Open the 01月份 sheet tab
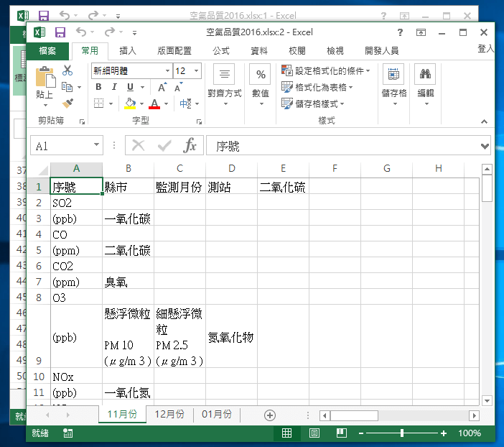Screen dimensions: 504x447 (x=217, y=414)
